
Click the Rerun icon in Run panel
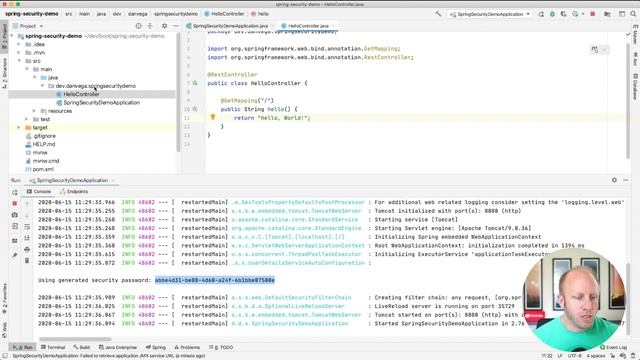pos(15,192)
